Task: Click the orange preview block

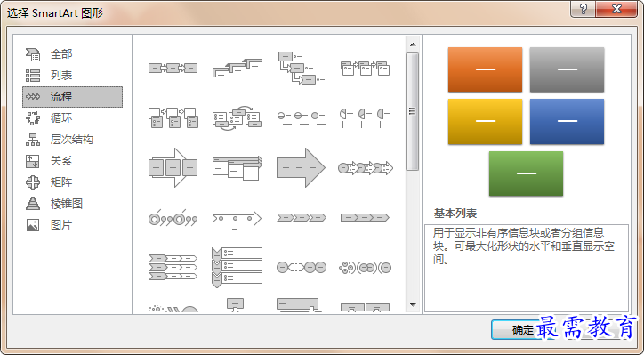Action: pos(485,69)
